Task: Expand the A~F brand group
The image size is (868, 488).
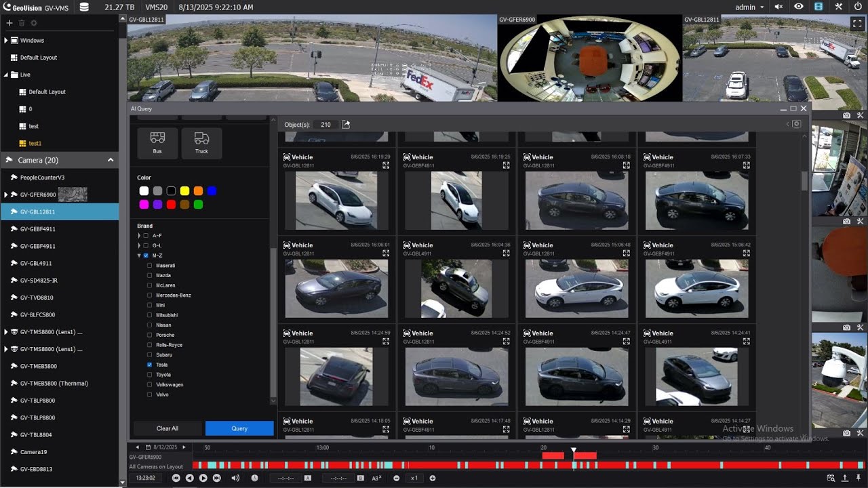Action: [139, 235]
